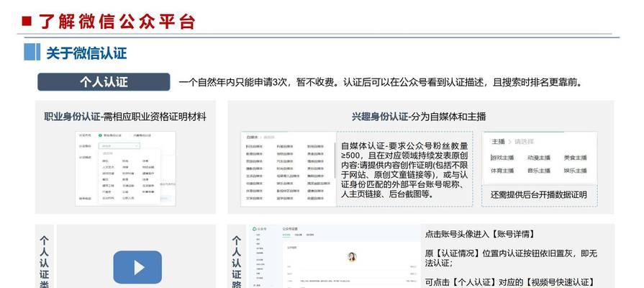The height and width of the screenshot is (288, 644).
Task: Click vertical 个人认证 label beside the video player
Action: click(45, 261)
